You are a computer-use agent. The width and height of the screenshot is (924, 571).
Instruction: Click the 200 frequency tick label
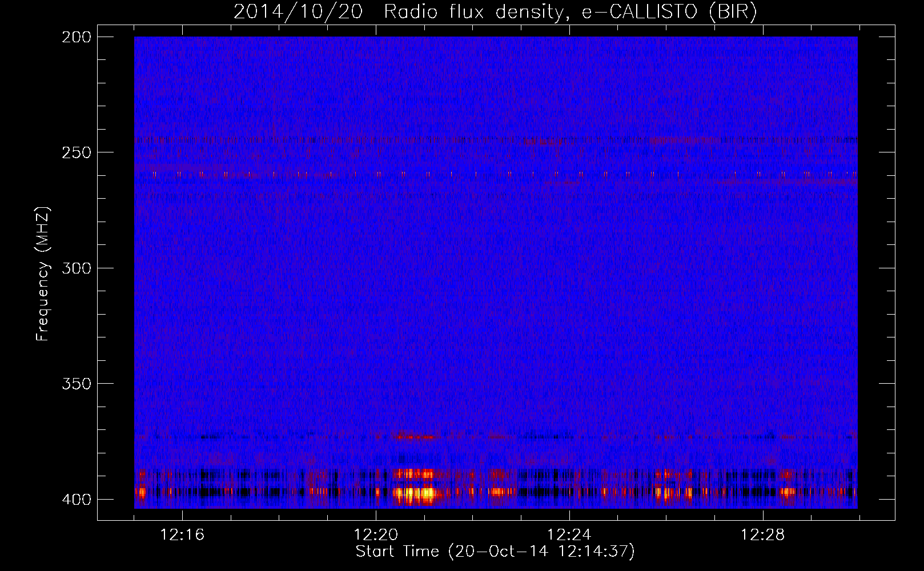pos(77,37)
